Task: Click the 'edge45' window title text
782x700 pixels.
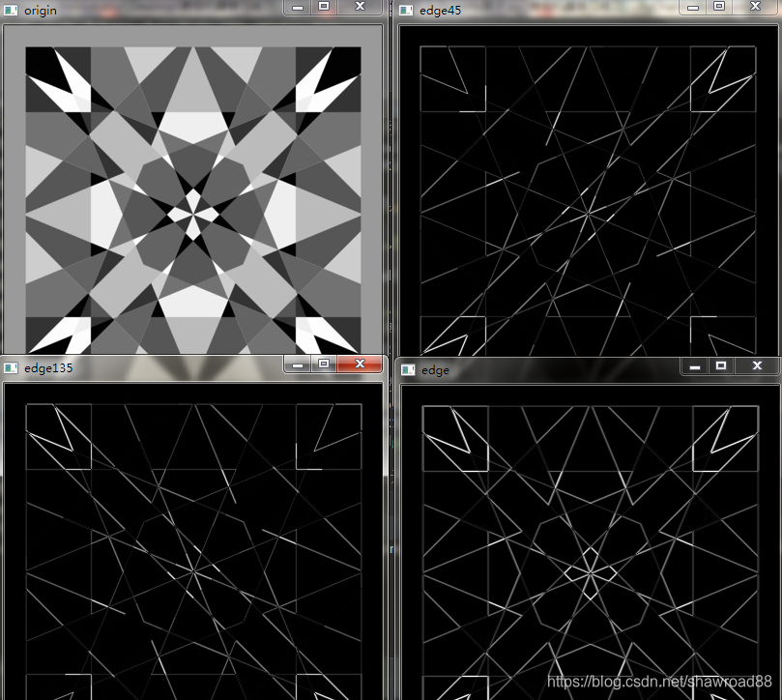Action: pos(441,11)
